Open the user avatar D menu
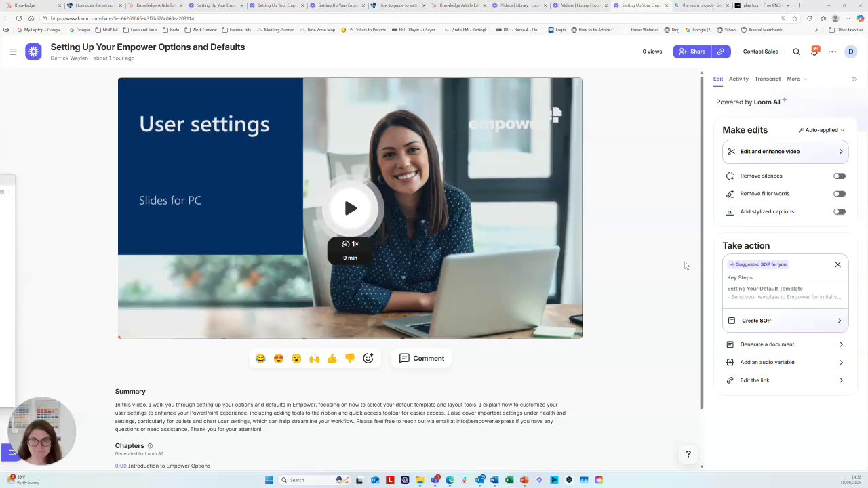This screenshot has height=488, width=868. [850, 52]
